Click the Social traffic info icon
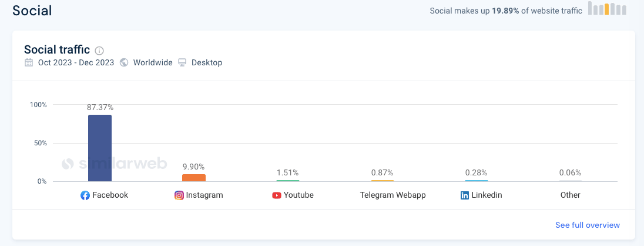Viewport: 644px width, 246px height. click(x=99, y=51)
